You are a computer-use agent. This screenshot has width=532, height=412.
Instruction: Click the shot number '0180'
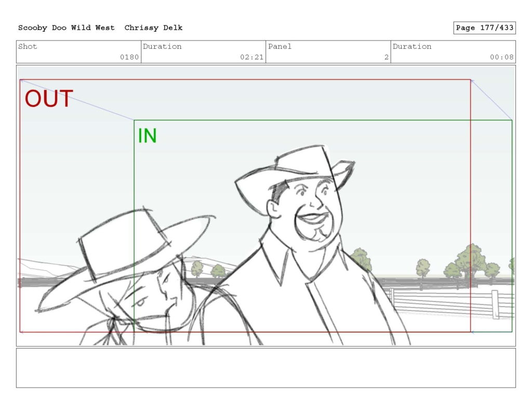pos(129,57)
